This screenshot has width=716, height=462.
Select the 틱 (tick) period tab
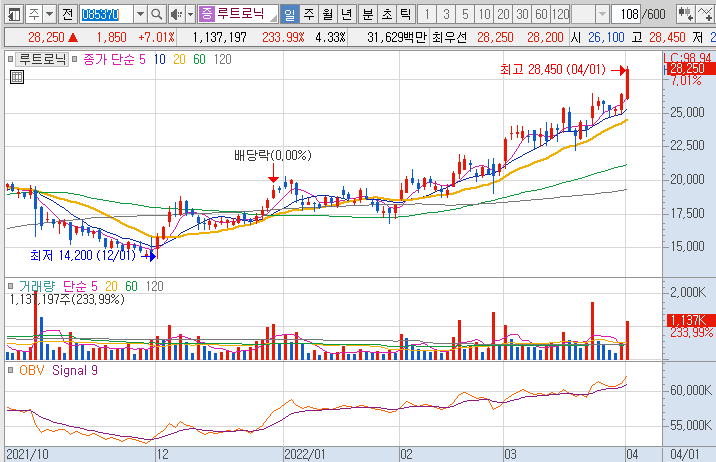coord(405,15)
